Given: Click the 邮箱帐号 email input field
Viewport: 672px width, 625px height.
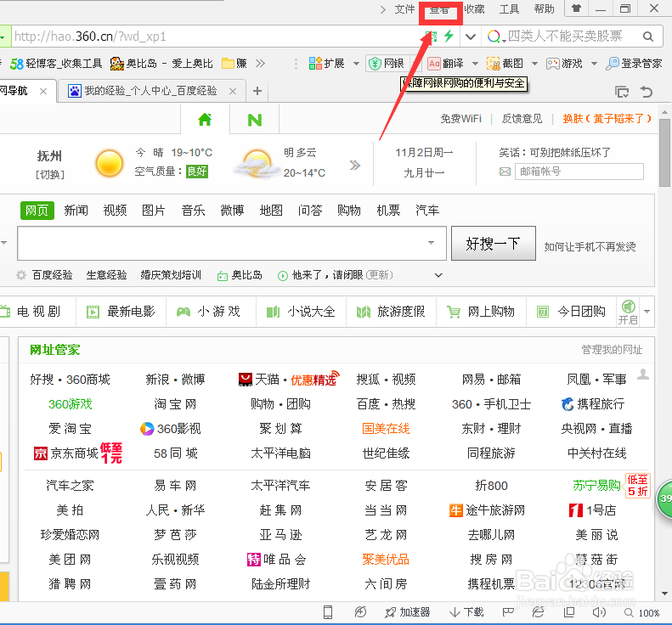Looking at the screenshot, I should [579, 172].
